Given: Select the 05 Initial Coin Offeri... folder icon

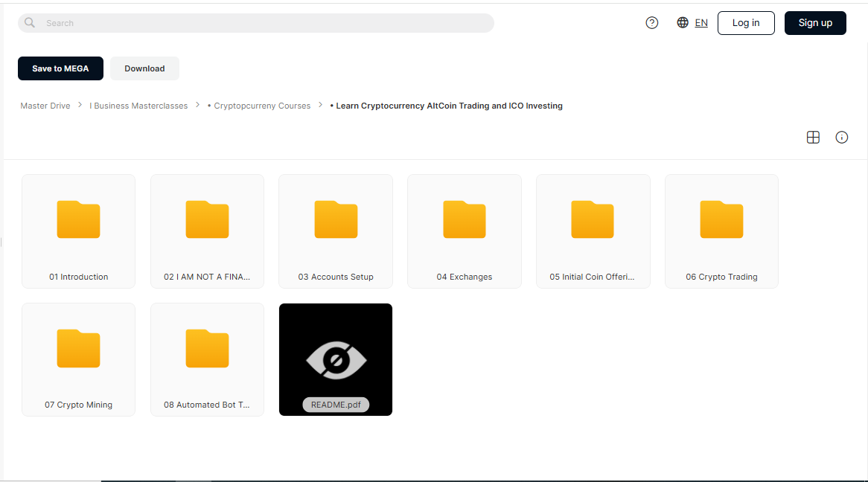Looking at the screenshot, I should (593, 219).
